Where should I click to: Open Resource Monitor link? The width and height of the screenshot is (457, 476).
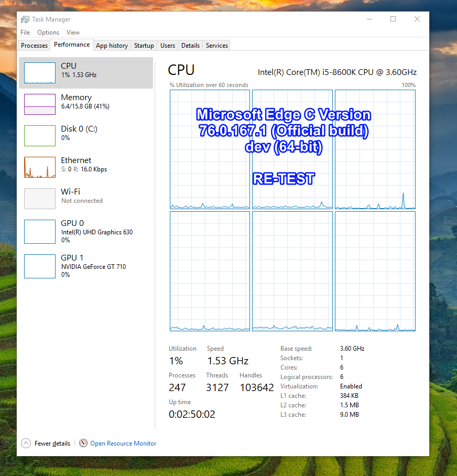(123, 443)
